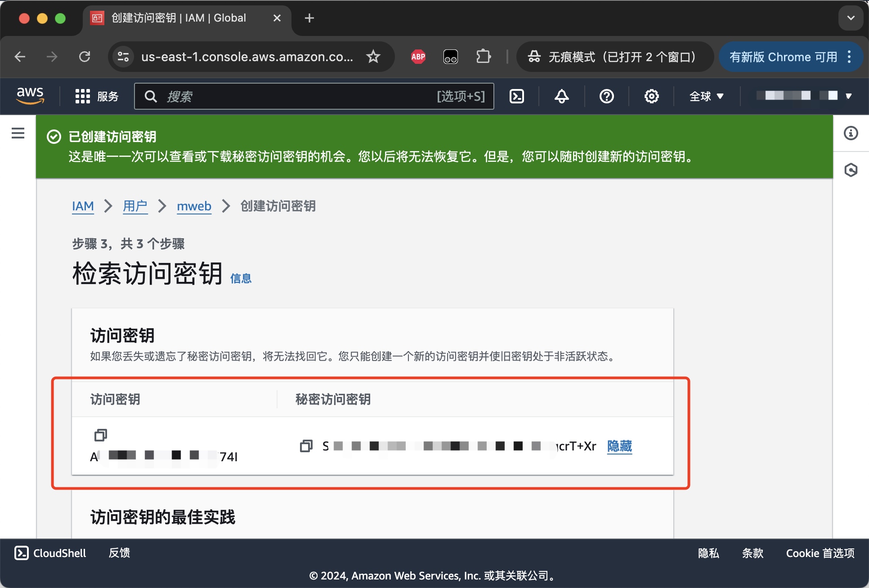The width and height of the screenshot is (869, 588).
Task: Open the AWS settings gear icon
Action: (651, 96)
